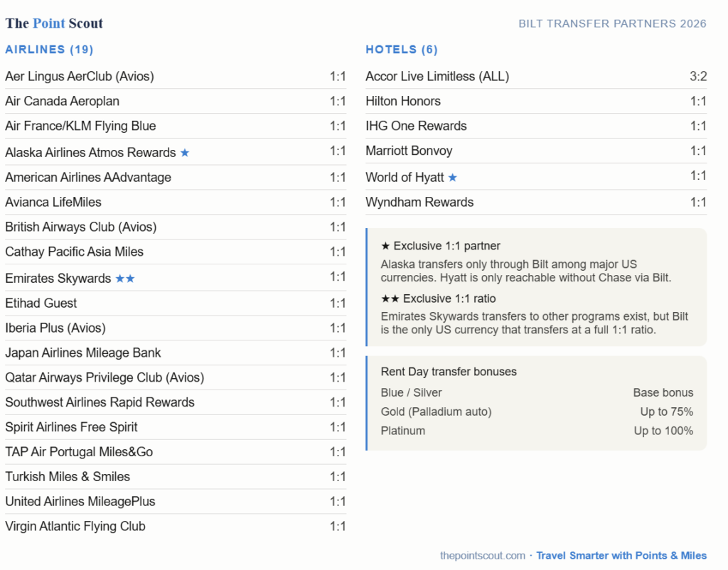The image size is (728, 570).
Task: Click the 1:1 ratio for Virgin Atlantic
Action: tap(338, 527)
